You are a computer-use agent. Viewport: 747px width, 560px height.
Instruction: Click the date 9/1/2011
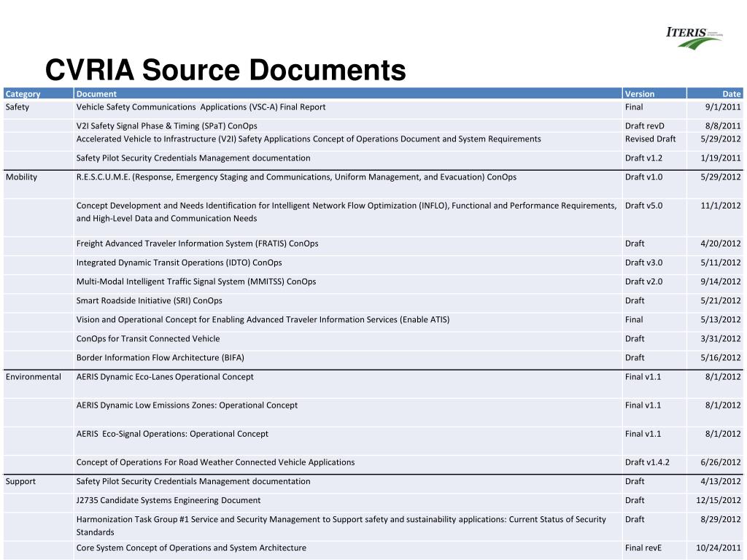723,107
